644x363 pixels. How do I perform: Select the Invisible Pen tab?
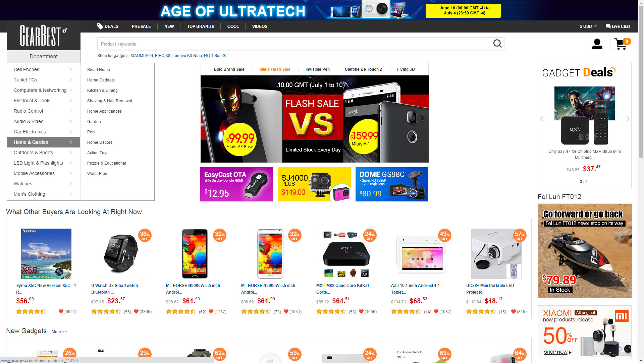[x=317, y=69]
